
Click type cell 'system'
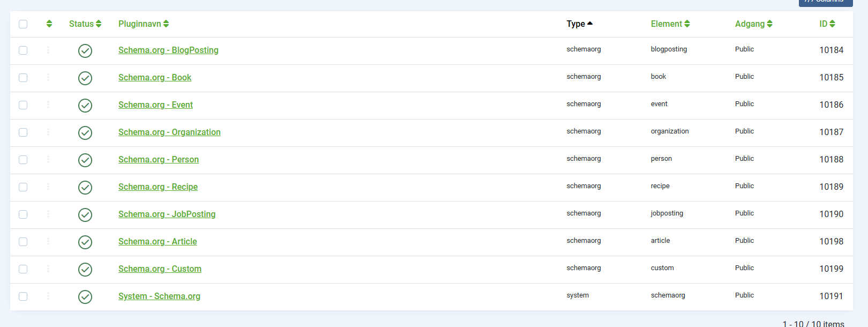[578, 295]
